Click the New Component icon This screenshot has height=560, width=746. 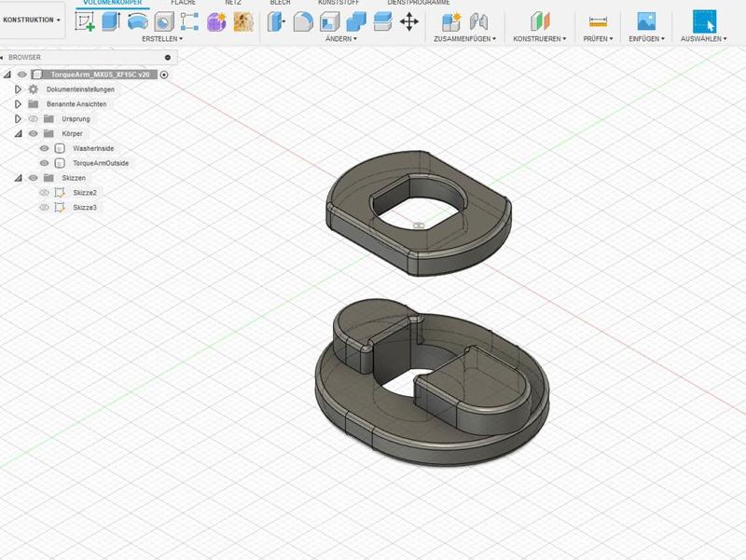coord(451,21)
